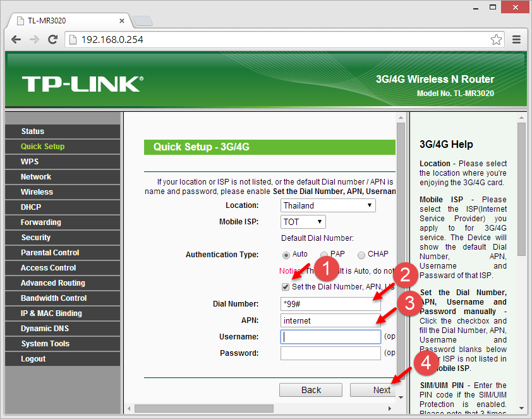This screenshot has width=532, height=419.
Task: Open the Status menu
Action: tap(63, 131)
